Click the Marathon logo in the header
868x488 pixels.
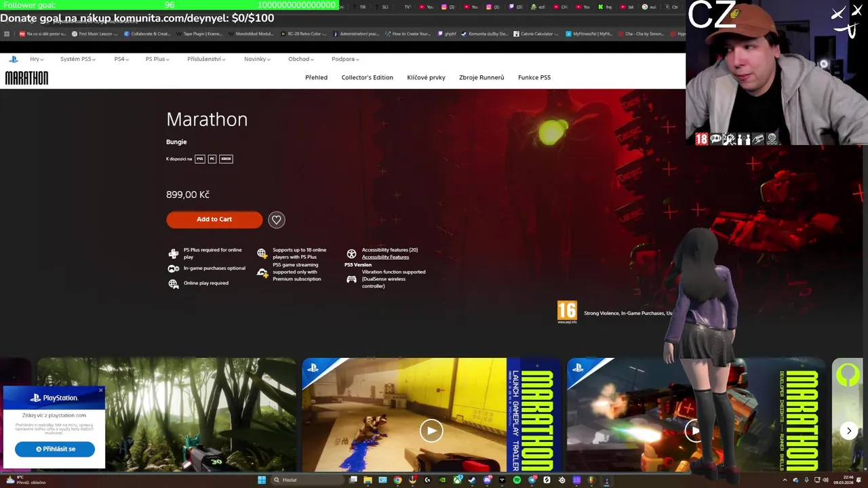tap(26, 78)
